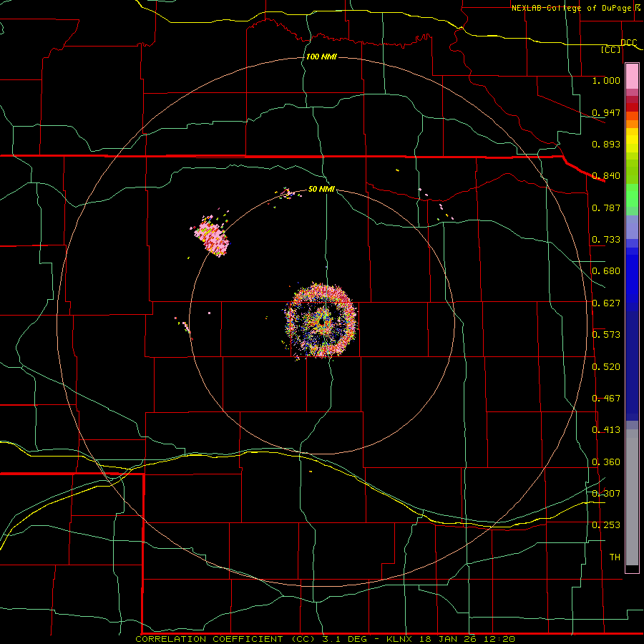
Task: Pick the light green segment of color bar
Action: tap(632, 195)
